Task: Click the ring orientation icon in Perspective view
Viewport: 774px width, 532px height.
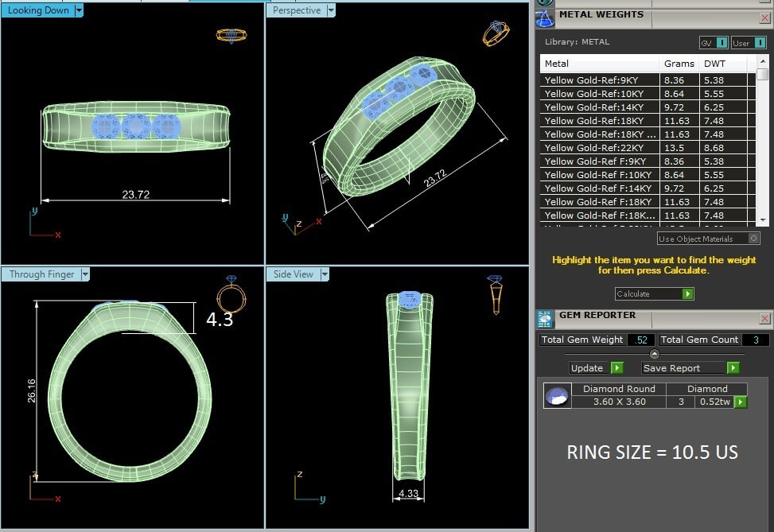Action: tap(494, 33)
